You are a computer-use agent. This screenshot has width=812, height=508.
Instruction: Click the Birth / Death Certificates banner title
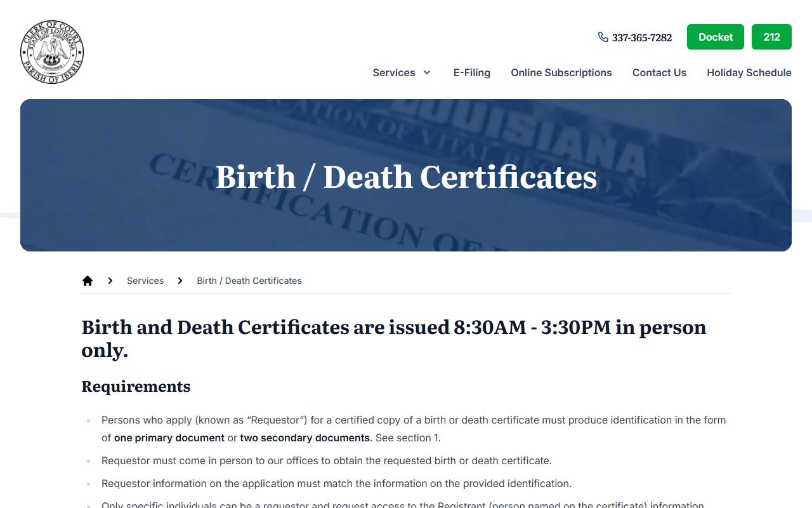click(x=406, y=177)
